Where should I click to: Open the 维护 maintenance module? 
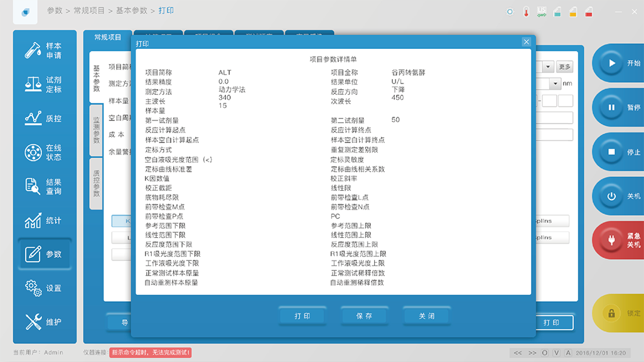[x=43, y=322]
